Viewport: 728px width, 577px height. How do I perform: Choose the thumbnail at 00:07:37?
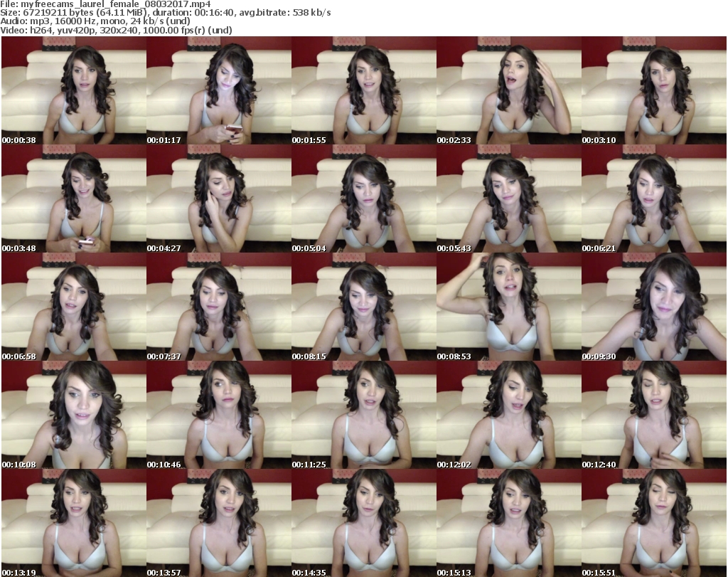click(219, 307)
